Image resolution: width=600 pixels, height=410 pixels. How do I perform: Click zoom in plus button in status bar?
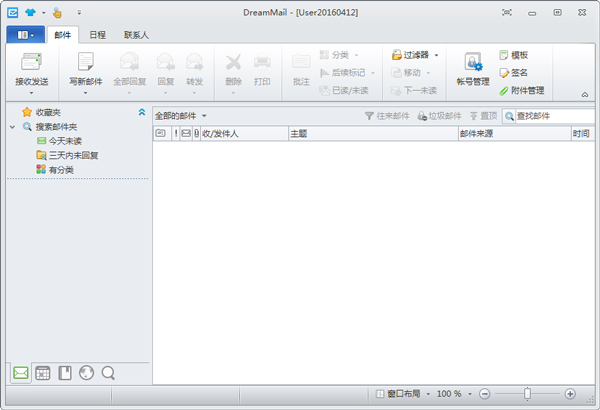pyautogui.click(x=570, y=394)
